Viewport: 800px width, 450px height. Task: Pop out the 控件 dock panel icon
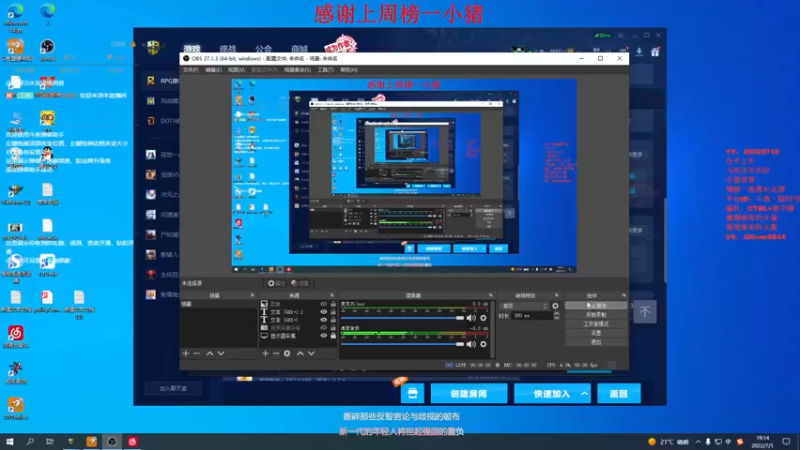pos(624,295)
